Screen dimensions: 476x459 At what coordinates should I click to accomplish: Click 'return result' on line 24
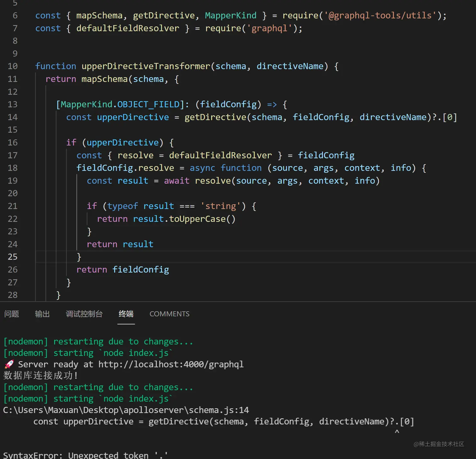point(120,244)
